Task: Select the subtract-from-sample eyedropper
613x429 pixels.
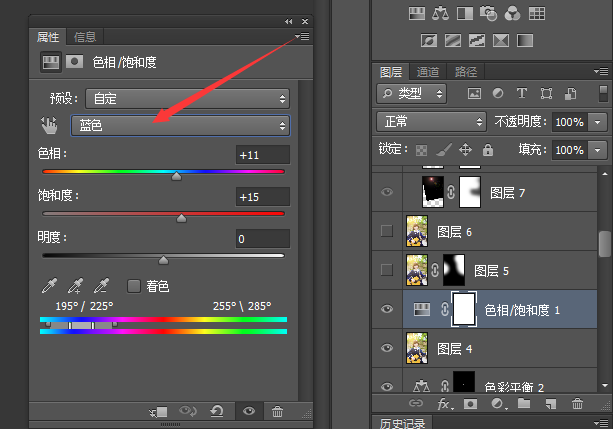Action: (102, 286)
